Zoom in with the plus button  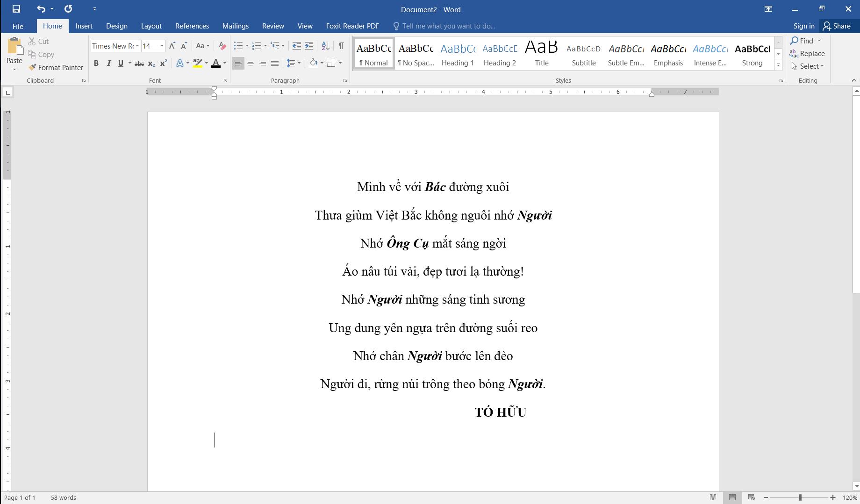click(x=833, y=497)
